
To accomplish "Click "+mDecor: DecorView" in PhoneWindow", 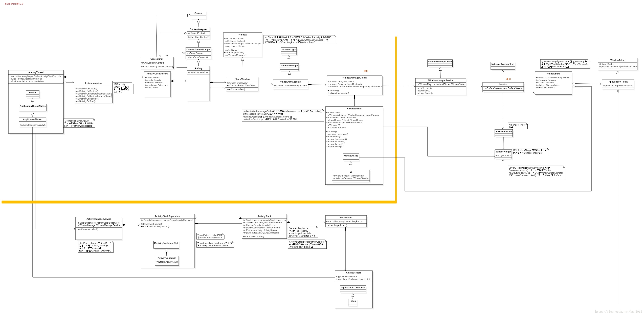I will 237,83.
